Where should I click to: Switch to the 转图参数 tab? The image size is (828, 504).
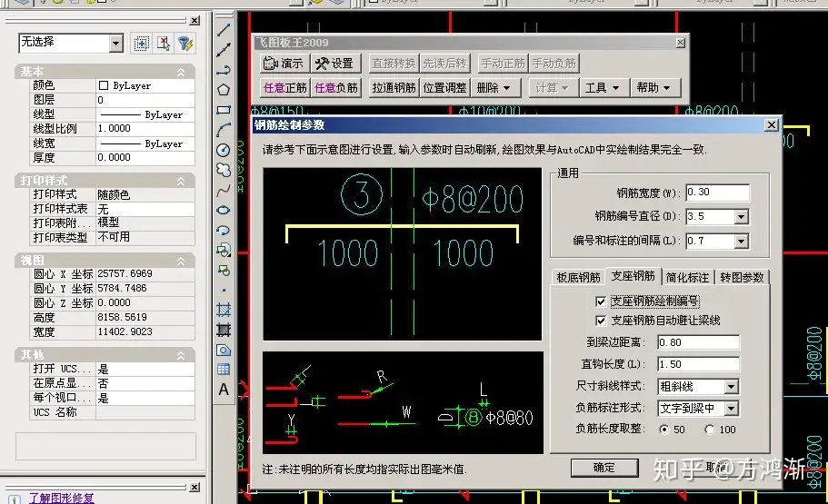(x=742, y=277)
